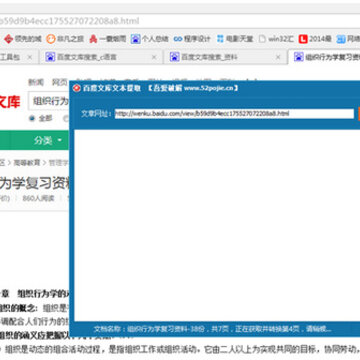Expand the green 分类 dropdown
Image resolution: width=360 pixels, height=360 pixels.
point(47,141)
